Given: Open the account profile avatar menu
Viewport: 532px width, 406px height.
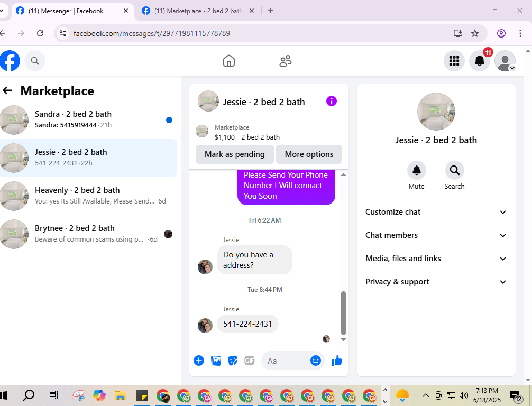Looking at the screenshot, I should coord(505,61).
